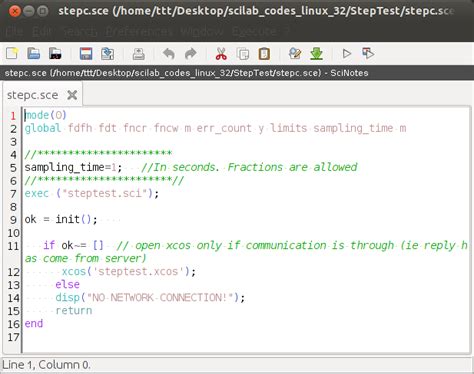Click line number 10 in the gutter
Viewport: 474px width, 374px height.
coord(14,233)
